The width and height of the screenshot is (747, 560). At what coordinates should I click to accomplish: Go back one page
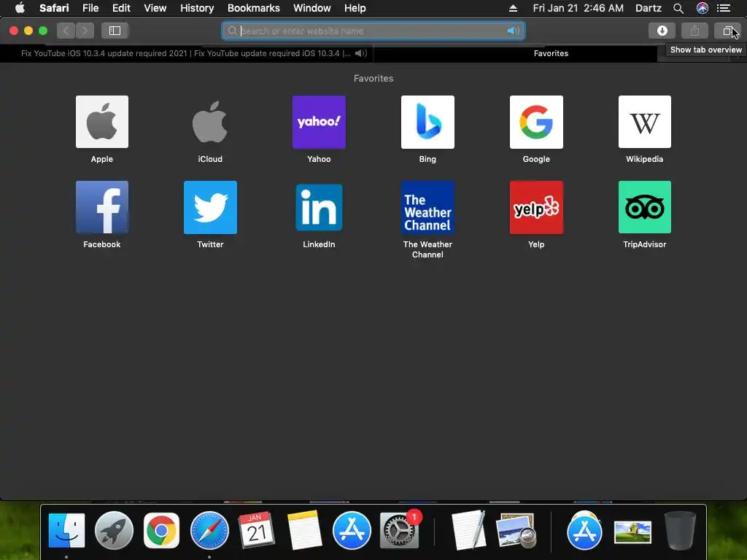[x=66, y=31]
